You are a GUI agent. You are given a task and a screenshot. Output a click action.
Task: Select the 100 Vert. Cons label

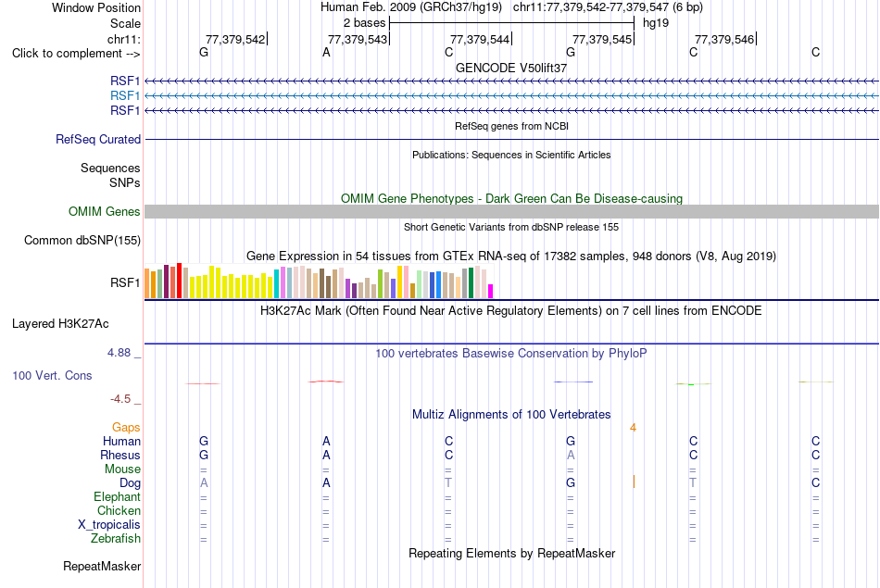[x=52, y=375]
